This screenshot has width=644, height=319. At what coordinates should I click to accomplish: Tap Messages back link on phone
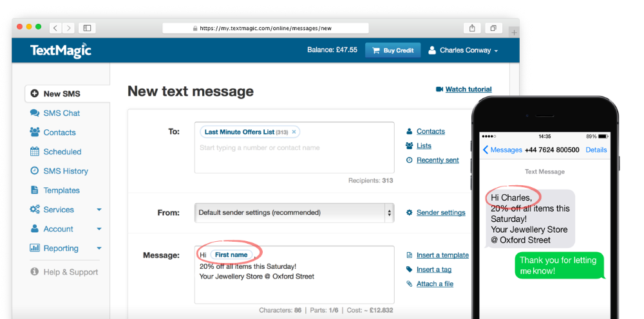coord(502,150)
